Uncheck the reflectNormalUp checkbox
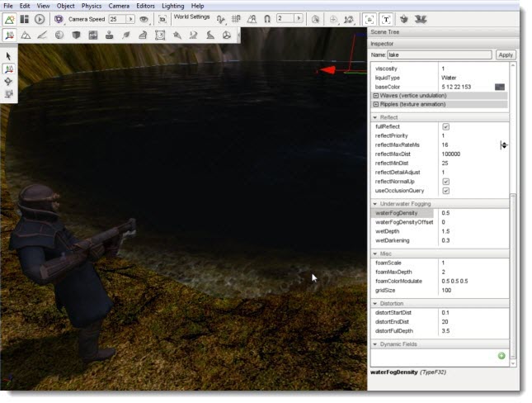 [x=446, y=182]
